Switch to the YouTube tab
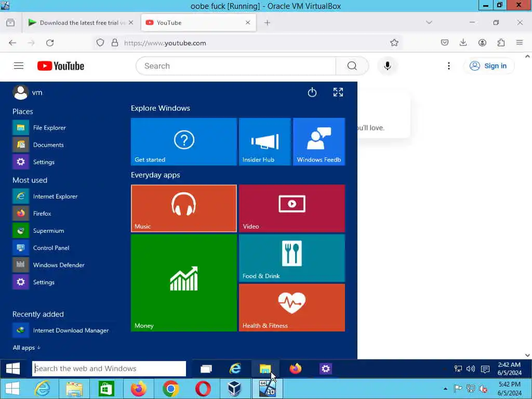The height and width of the screenshot is (399, 532). pos(198,23)
